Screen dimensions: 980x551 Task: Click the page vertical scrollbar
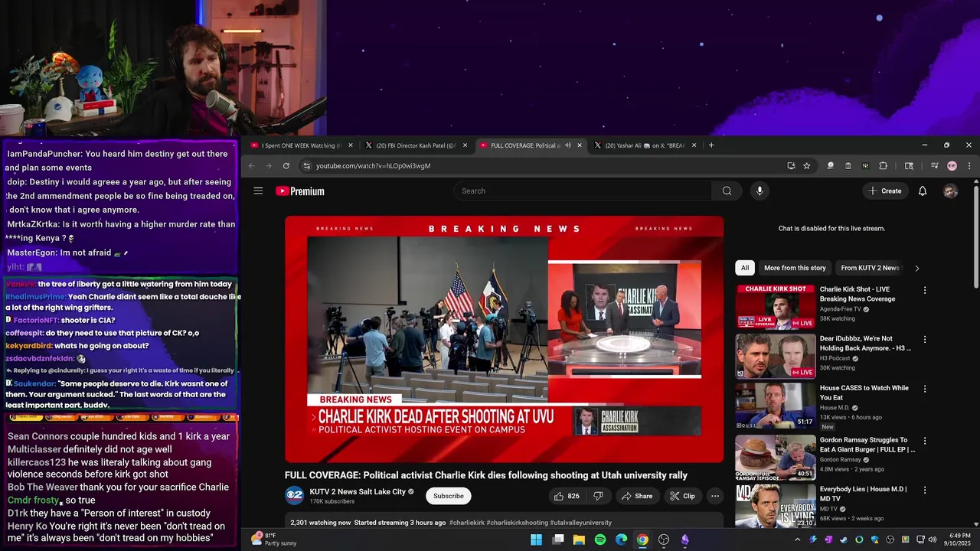point(975,237)
